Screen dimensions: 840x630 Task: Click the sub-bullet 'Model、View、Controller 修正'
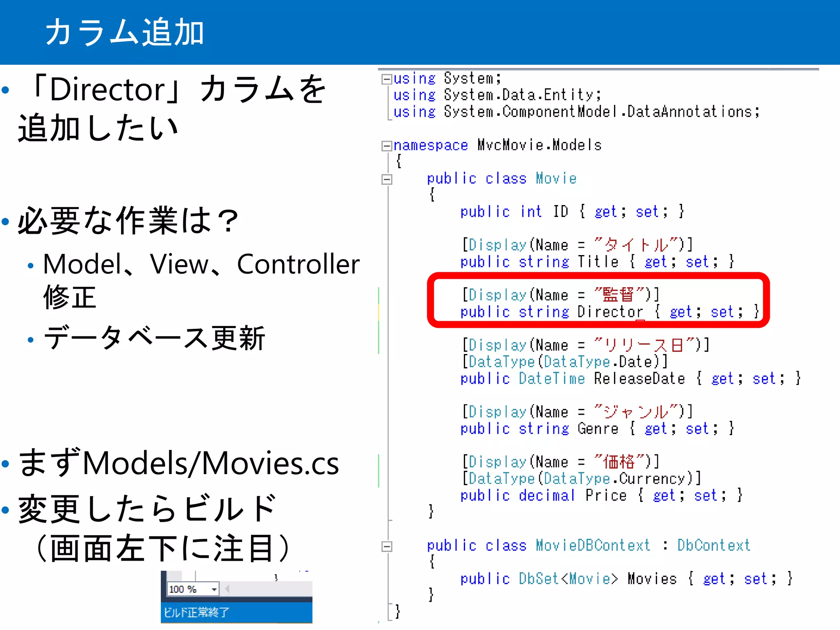click(201, 280)
